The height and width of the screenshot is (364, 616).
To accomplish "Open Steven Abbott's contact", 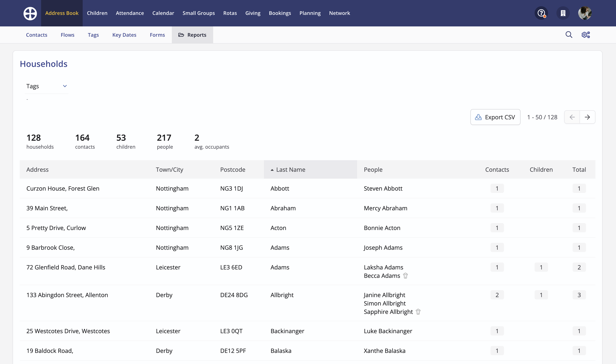I will click(383, 188).
